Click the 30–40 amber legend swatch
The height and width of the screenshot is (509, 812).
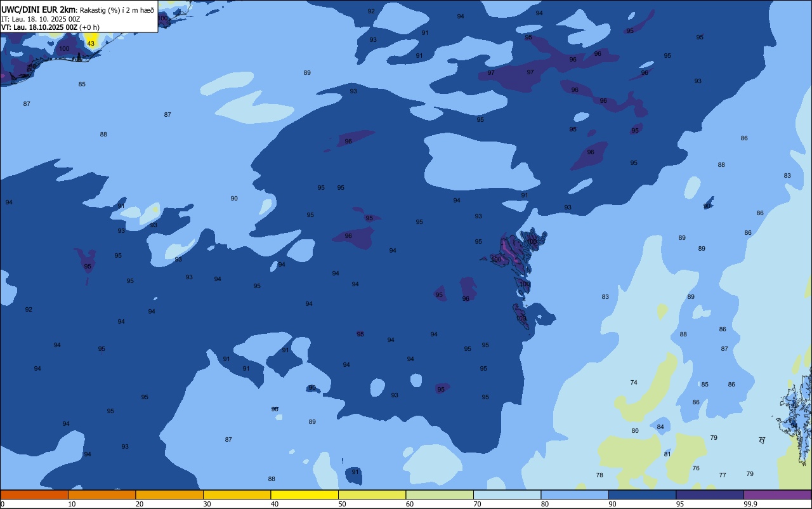tap(237, 494)
